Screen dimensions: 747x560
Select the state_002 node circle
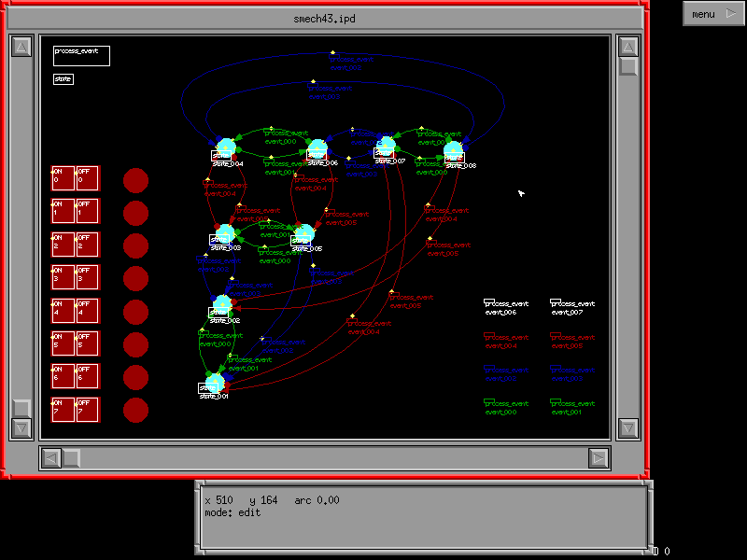[221, 305]
